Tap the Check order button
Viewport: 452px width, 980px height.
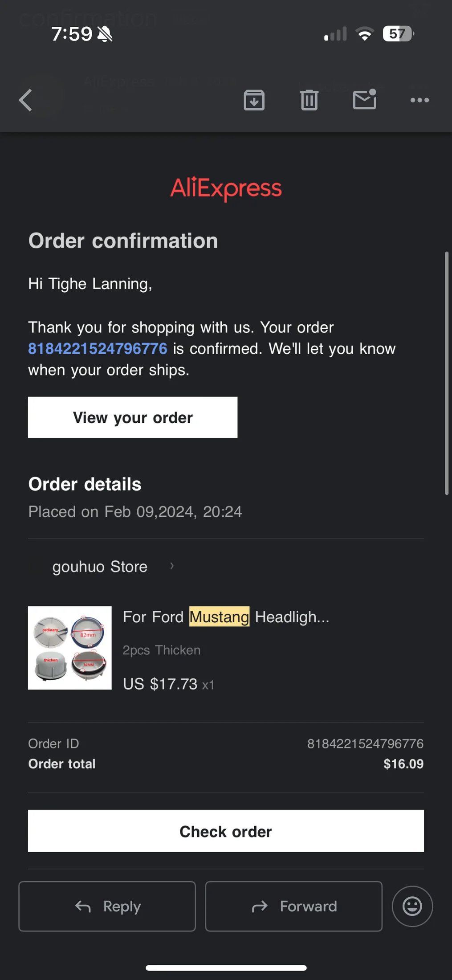coord(226,831)
